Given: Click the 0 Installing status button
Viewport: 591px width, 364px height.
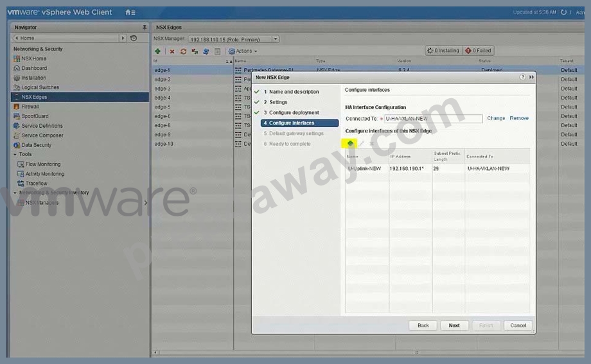Looking at the screenshot, I should 444,51.
